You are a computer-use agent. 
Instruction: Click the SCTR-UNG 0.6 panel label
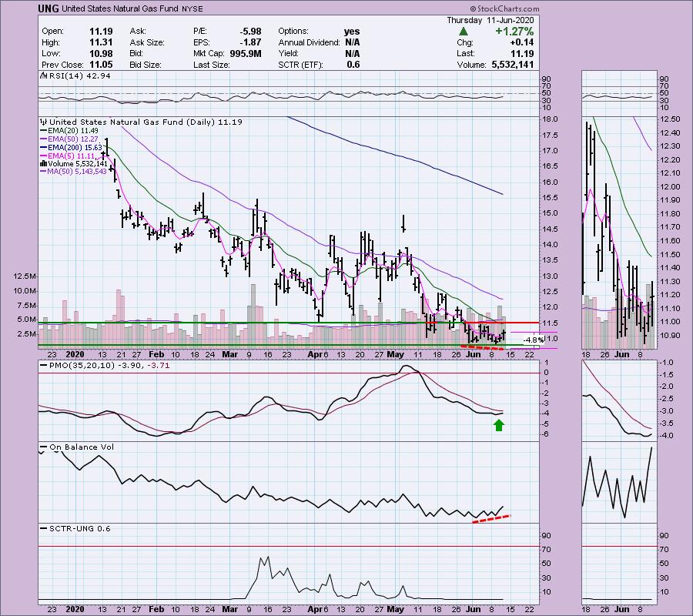click(75, 528)
